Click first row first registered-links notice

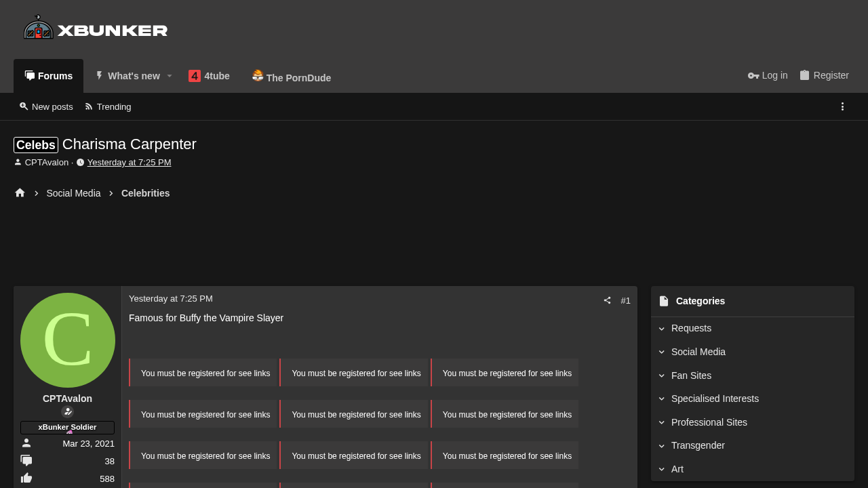203,373
